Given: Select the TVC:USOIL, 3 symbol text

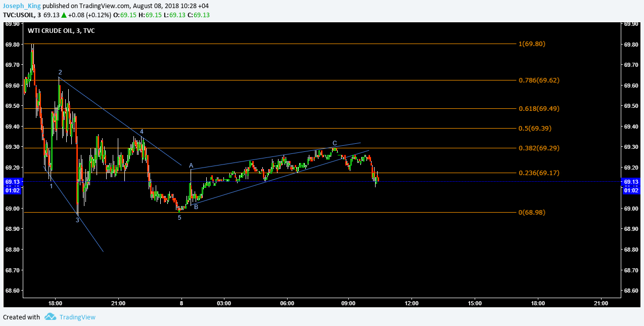Looking at the screenshot, I should (x=22, y=15).
